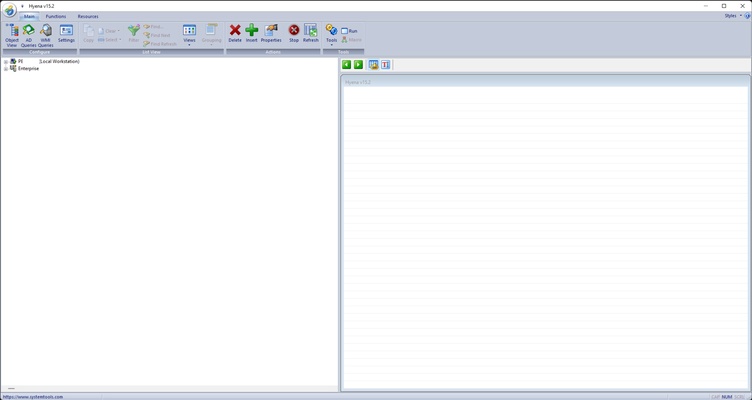Open WMI Queries

coord(46,35)
